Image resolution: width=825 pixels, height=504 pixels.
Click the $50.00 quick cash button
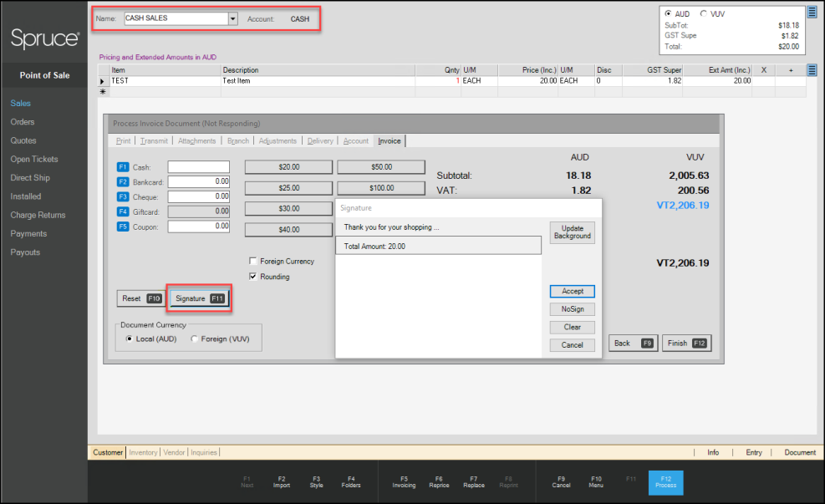[381, 167]
